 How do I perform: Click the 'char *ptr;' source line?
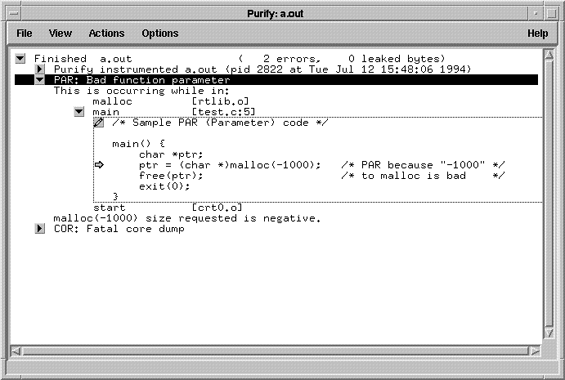click(x=171, y=155)
